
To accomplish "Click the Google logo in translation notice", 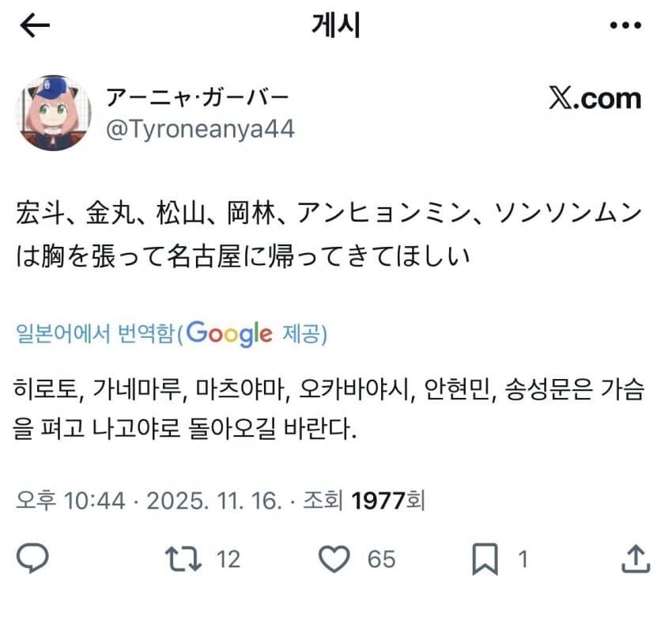I will pos(228,334).
